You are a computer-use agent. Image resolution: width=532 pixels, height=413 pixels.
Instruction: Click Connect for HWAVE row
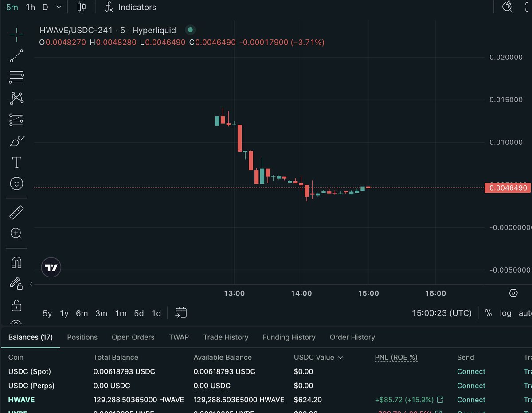pyautogui.click(x=471, y=400)
